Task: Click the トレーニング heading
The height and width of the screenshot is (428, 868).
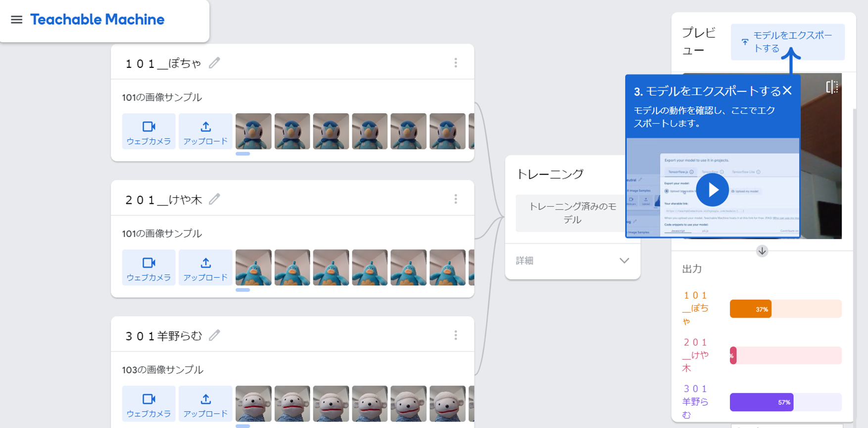Action: click(550, 174)
